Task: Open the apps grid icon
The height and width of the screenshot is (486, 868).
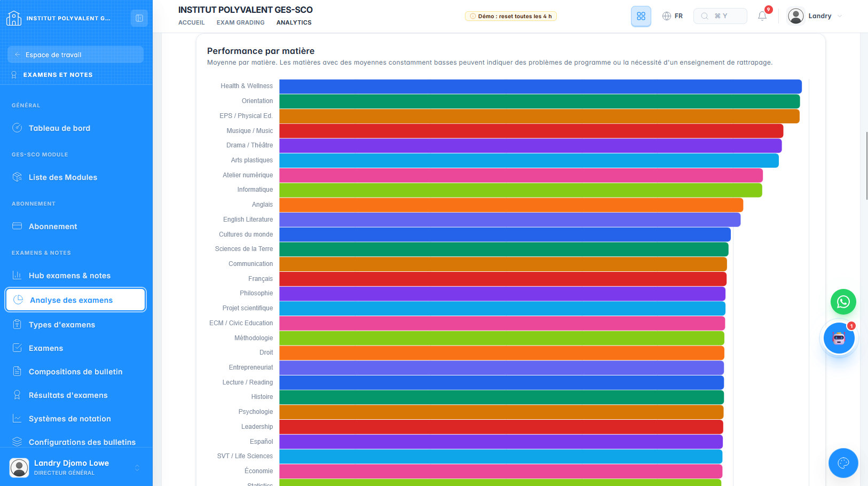Action: pyautogui.click(x=641, y=16)
